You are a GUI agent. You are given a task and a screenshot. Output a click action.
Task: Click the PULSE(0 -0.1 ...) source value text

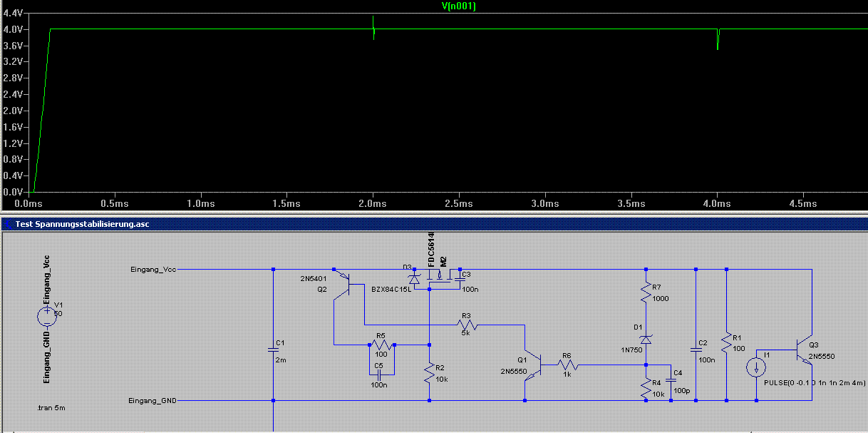pos(815,382)
